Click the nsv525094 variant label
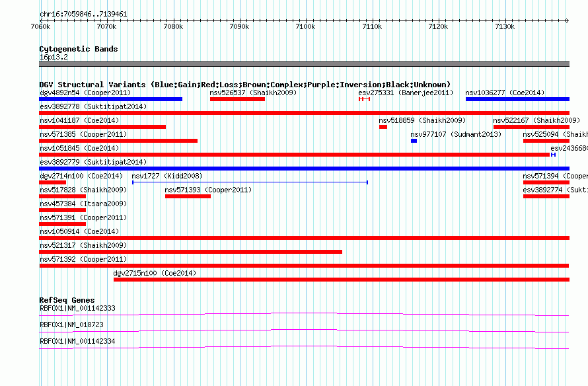588x386 pixels. [x=555, y=134]
